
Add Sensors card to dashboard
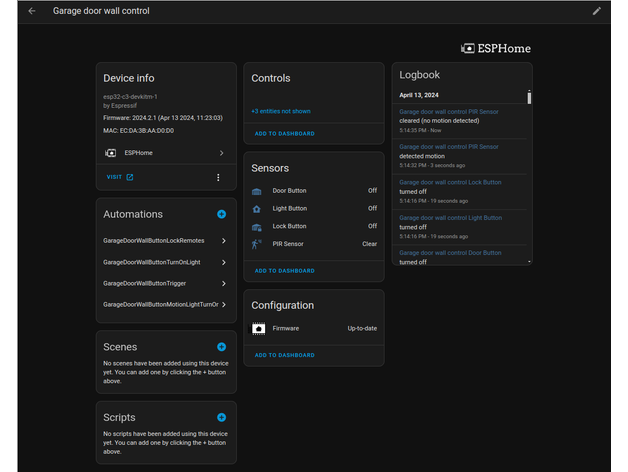click(x=284, y=271)
